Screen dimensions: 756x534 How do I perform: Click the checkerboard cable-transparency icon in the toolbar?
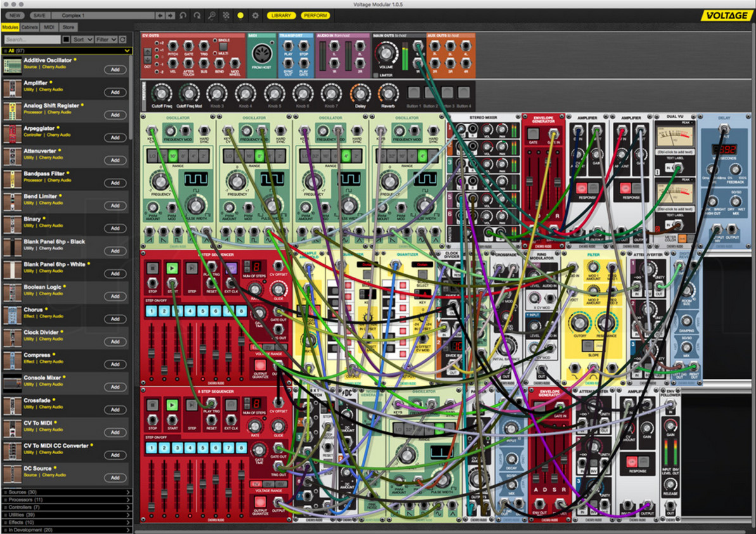pos(226,16)
